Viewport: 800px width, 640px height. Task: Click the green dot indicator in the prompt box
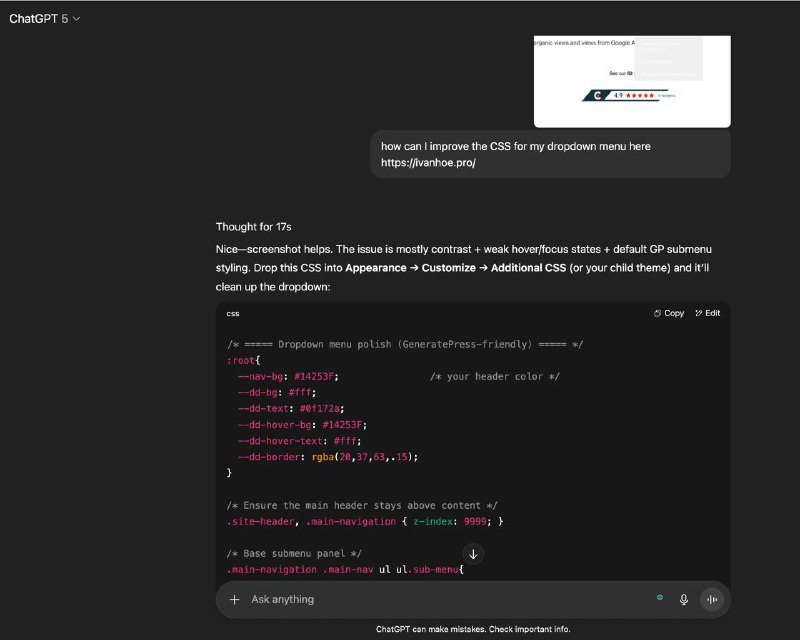click(660, 597)
